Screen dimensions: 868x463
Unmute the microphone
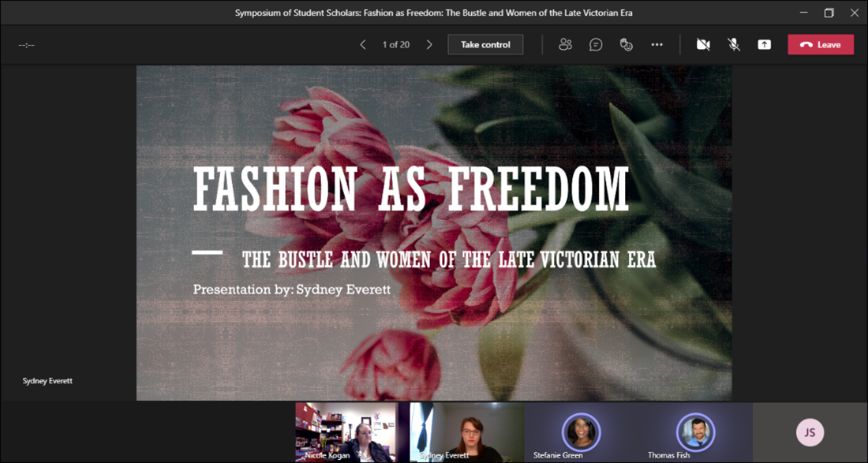(x=734, y=45)
